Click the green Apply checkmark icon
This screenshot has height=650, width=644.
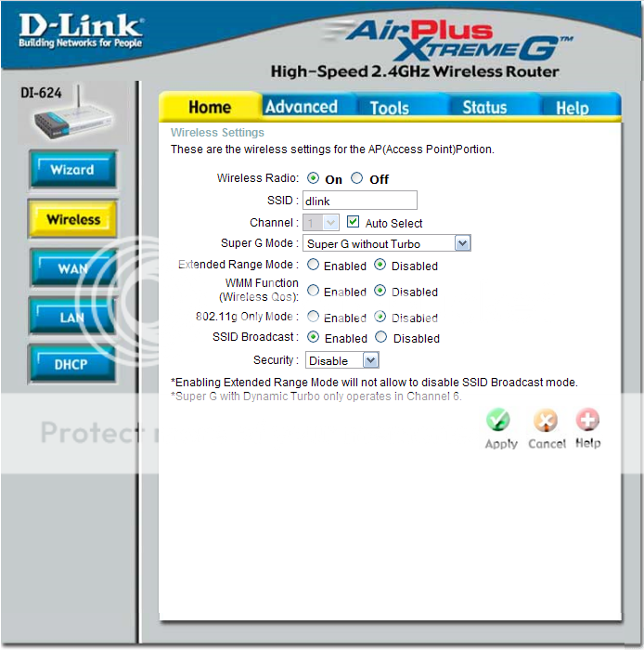pyautogui.click(x=499, y=421)
